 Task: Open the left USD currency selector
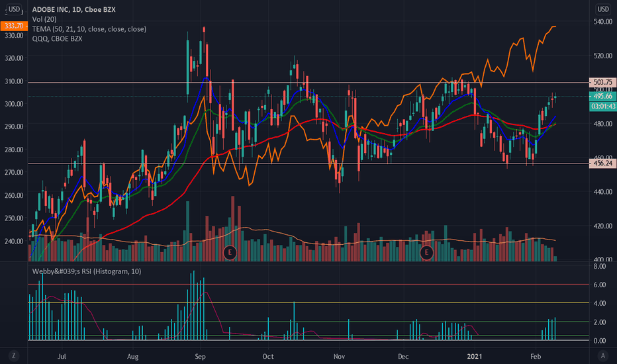click(x=14, y=9)
